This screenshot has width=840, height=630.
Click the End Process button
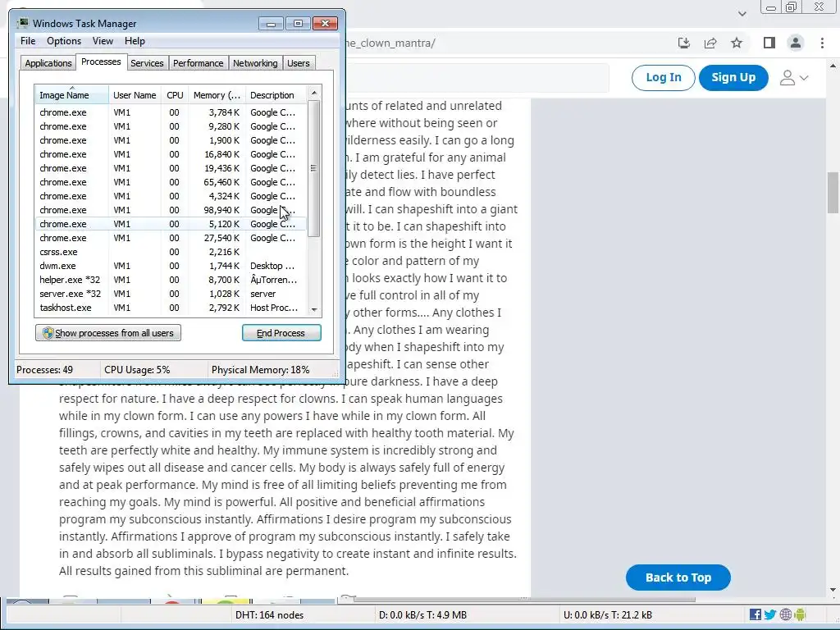pyautogui.click(x=281, y=333)
